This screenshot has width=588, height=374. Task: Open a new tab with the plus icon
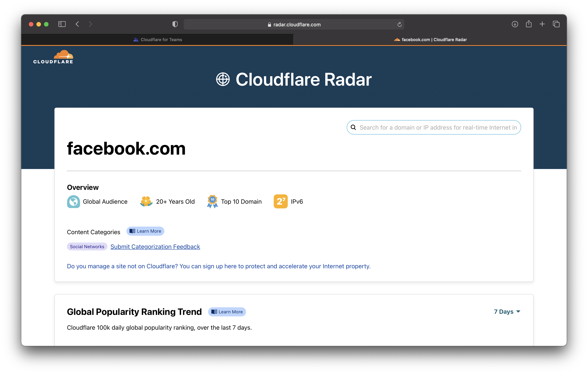click(x=542, y=24)
